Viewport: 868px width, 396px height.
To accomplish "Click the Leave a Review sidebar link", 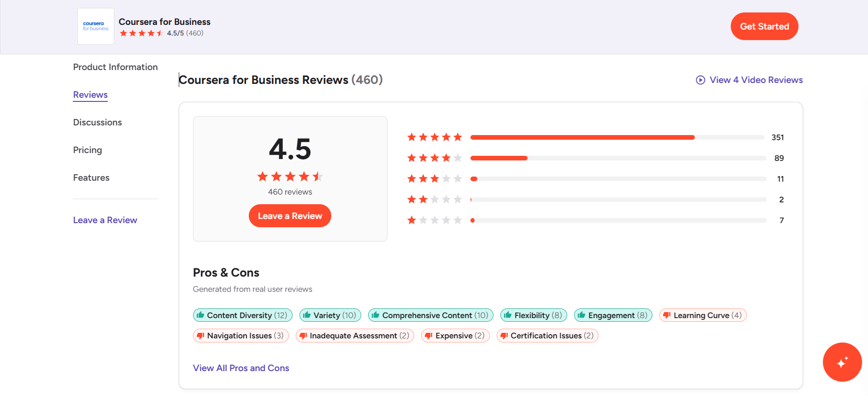I will [x=105, y=220].
